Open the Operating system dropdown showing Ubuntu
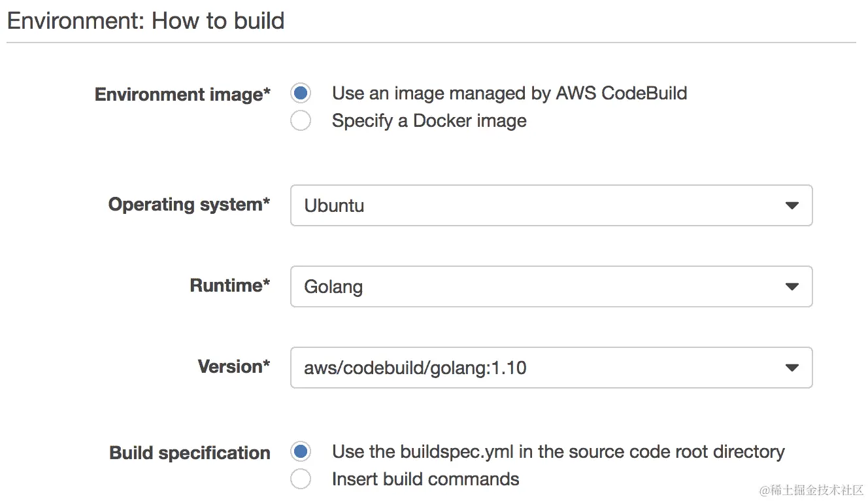This screenshot has width=868, height=501. (550, 205)
